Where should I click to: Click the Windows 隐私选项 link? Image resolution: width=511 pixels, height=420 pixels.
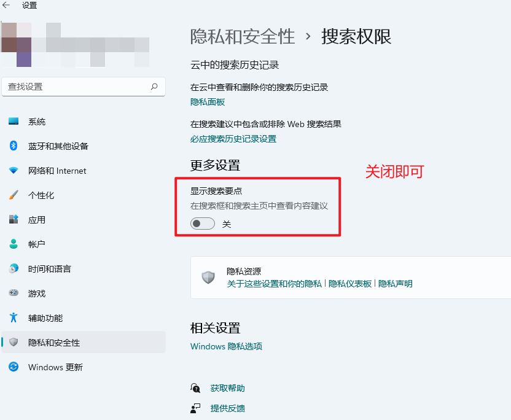coord(226,346)
